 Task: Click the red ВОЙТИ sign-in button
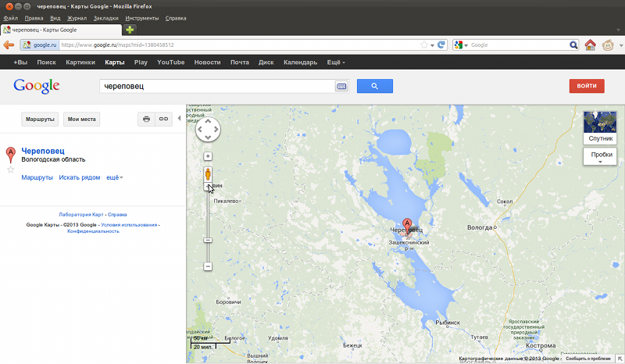tap(587, 86)
